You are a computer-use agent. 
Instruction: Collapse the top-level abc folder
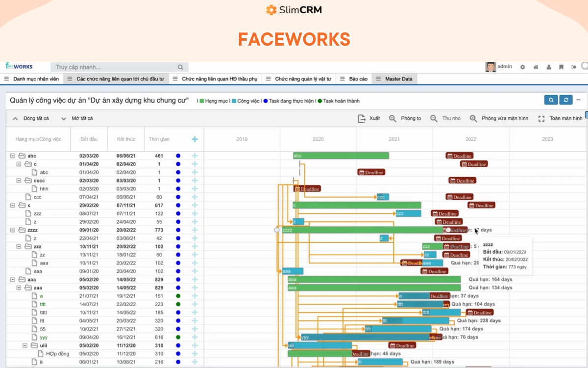13,156
